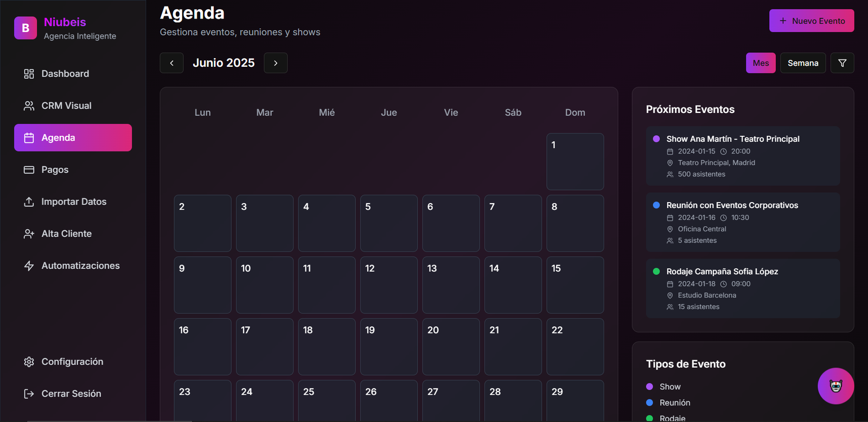Click the Pagos credit card icon
This screenshot has height=422, width=868.
click(29, 170)
